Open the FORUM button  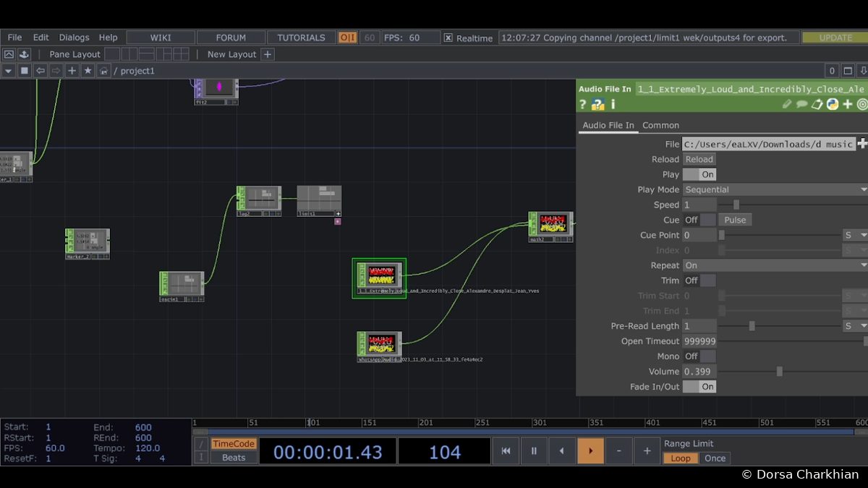pos(231,38)
